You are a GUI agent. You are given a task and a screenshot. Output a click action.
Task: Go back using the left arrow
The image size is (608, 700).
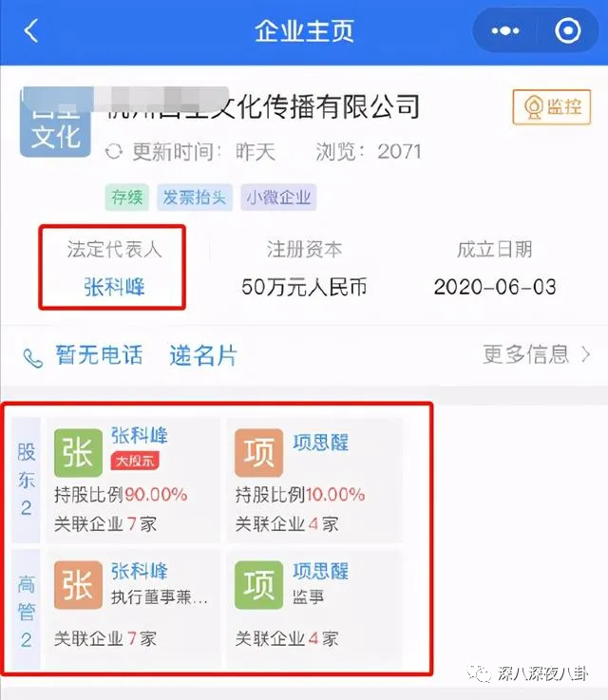point(31,30)
